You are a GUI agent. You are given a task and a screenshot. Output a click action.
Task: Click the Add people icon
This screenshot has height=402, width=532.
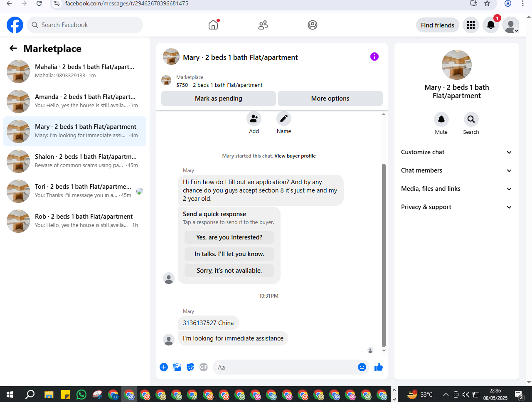pyautogui.click(x=254, y=119)
